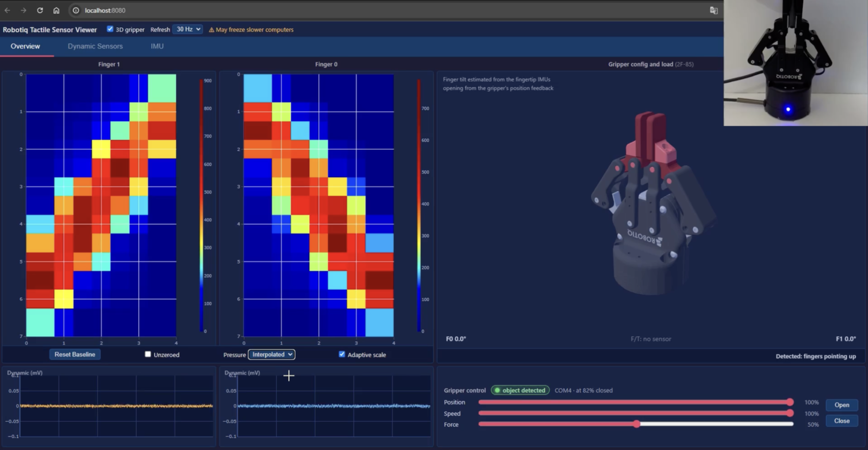This screenshot has height=450, width=868.
Task: Click the 'F1 0.0°' tilt readout
Action: (846, 339)
